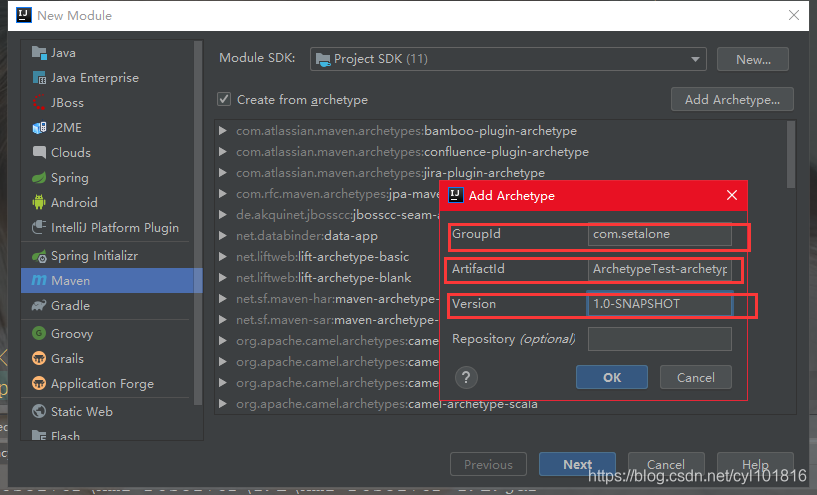This screenshot has width=817, height=495.
Task: Expand the lift-archetype-basic entry
Action: click(223, 256)
